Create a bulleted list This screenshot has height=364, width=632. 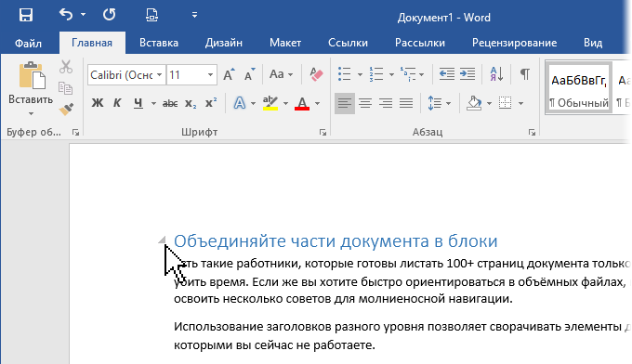344,74
